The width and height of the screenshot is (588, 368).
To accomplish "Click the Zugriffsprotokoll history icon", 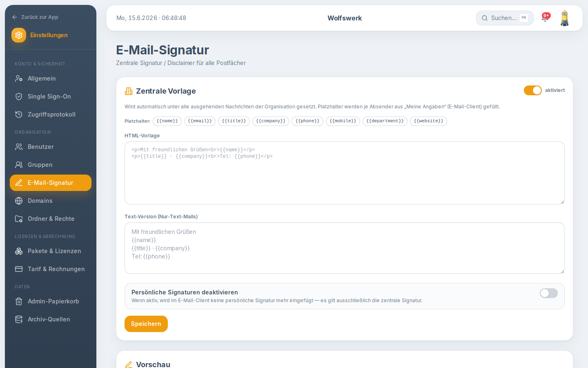I will pos(19,114).
